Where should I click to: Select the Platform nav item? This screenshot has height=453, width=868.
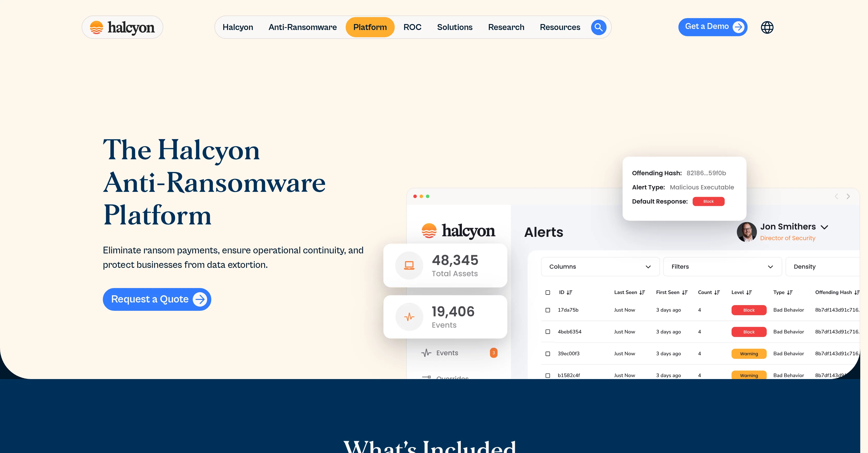(x=370, y=27)
